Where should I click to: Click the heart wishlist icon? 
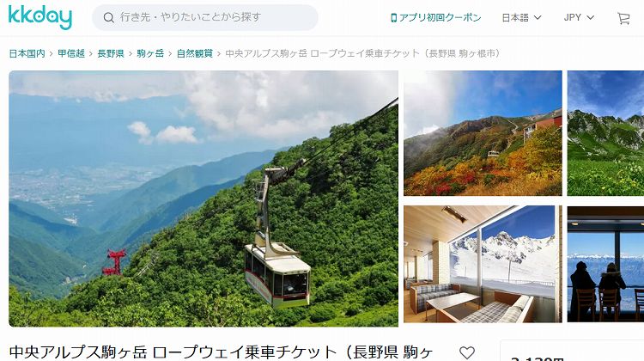click(x=467, y=352)
